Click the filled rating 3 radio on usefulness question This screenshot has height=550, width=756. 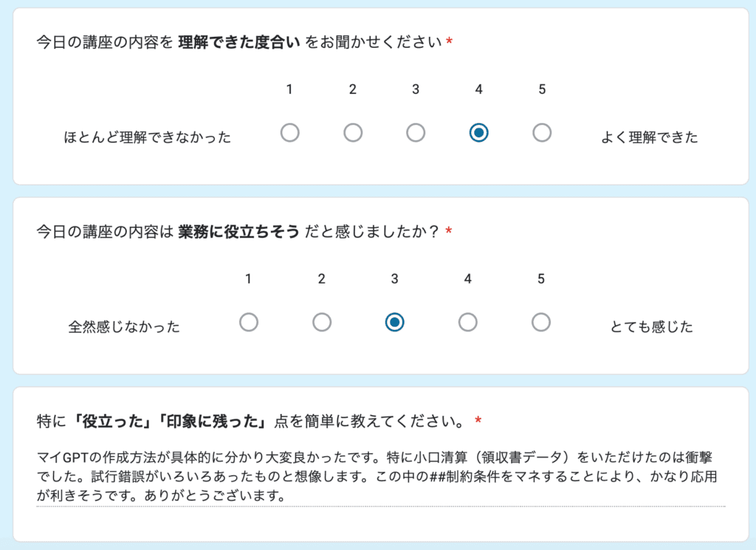click(394, 322)
